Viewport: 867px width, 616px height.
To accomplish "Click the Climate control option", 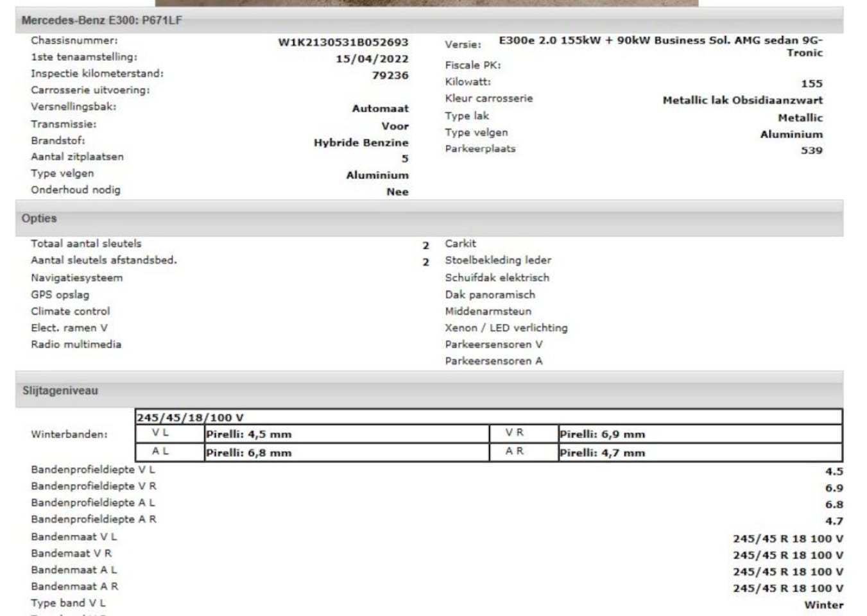I will (x=70, y=311).
